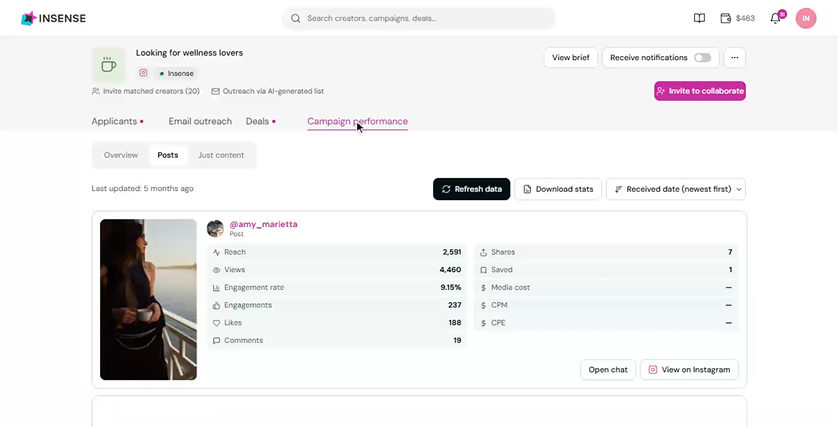Click the CPM dollar icon
The image size is (838, 427).
(x=483, y=305)
